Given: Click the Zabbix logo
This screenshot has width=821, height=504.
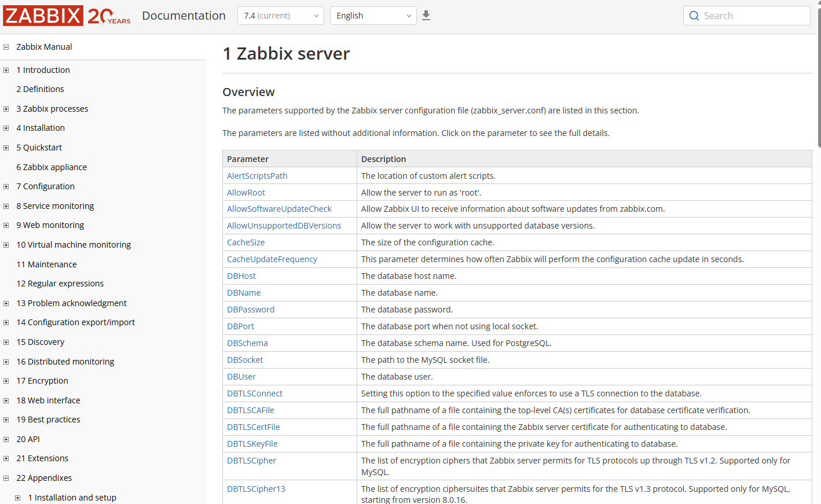Looking at the screenshot, I should 42,16.
